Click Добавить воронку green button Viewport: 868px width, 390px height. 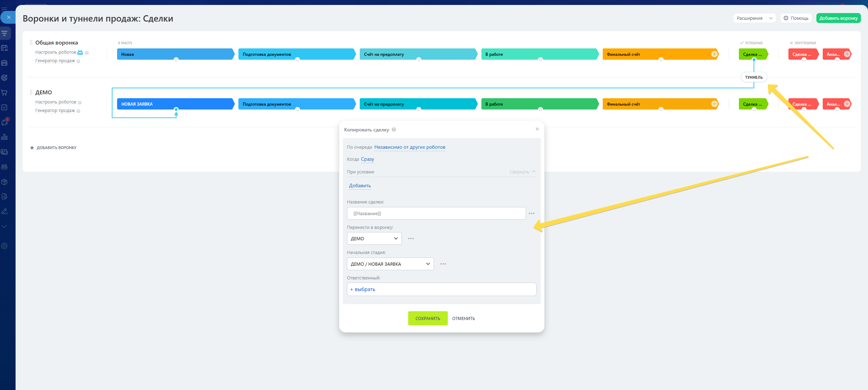point(838,18)
